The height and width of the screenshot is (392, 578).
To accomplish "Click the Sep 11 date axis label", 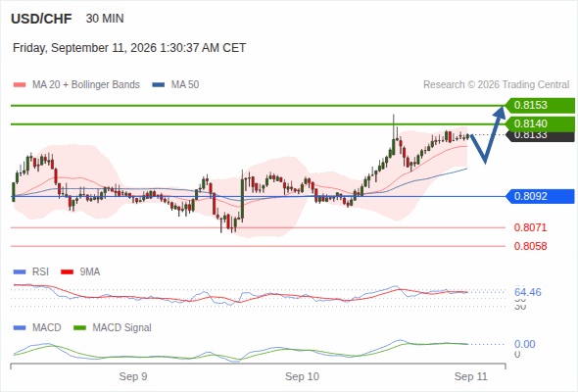I will point(471,376).
